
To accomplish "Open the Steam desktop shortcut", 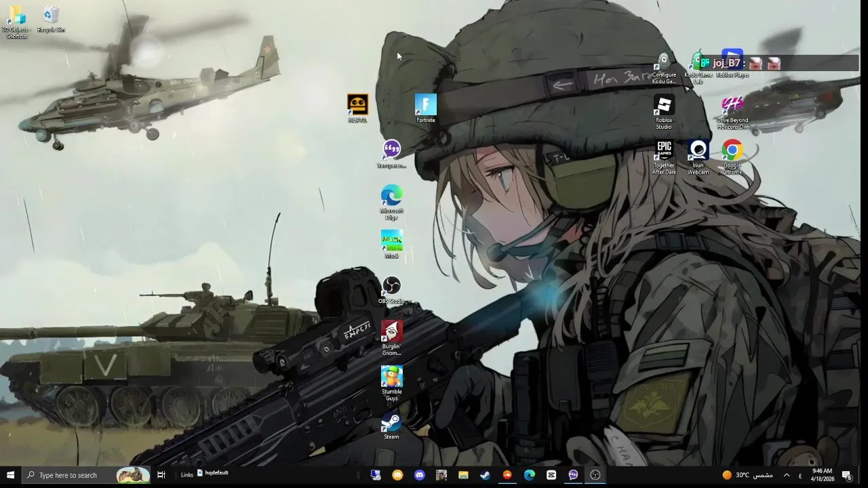I will click(x=391, y=426).
